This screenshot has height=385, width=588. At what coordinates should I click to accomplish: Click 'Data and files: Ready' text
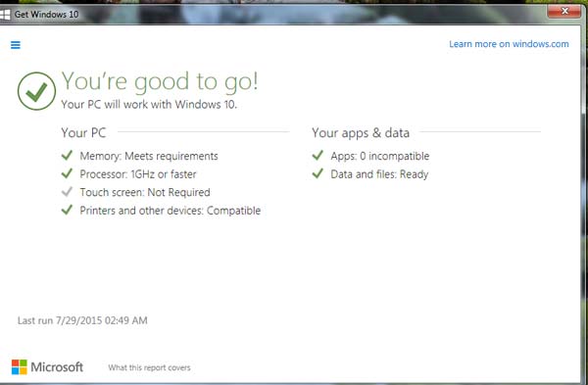coord(379,174)
